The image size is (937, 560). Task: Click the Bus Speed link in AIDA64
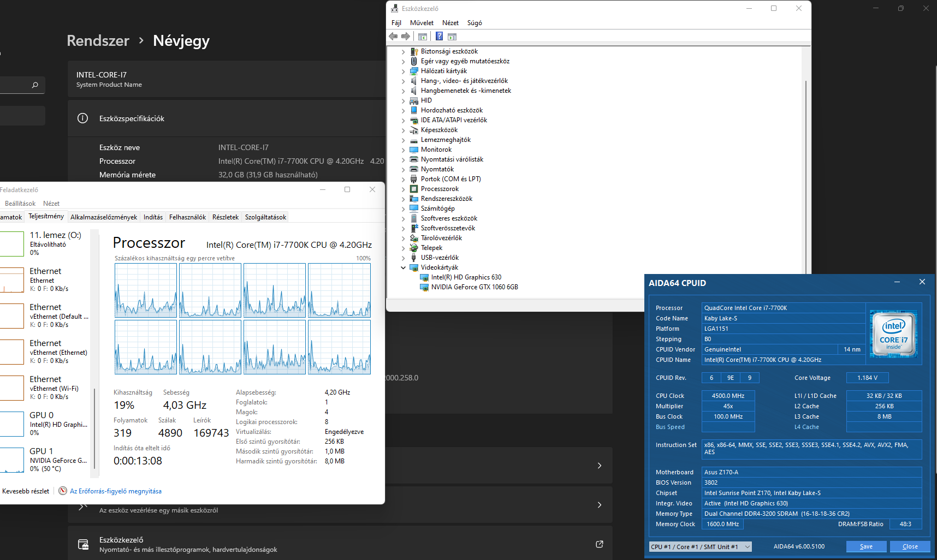tap(670, 427)
